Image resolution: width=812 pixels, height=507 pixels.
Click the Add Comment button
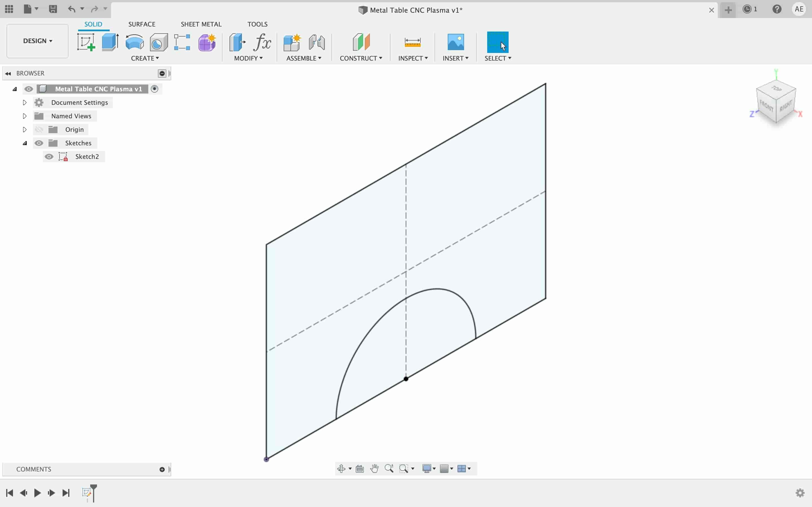pos(162,469)
